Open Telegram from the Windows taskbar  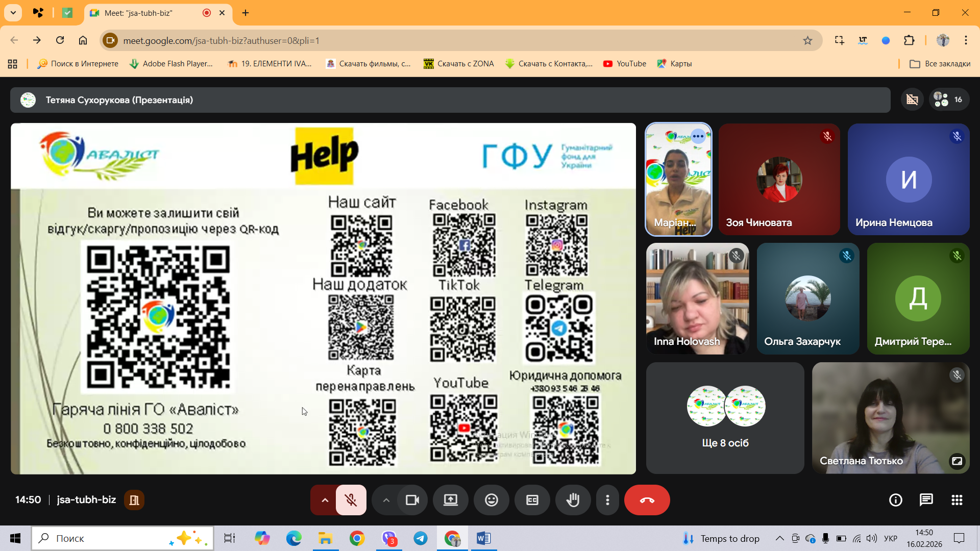click(421, 538)
